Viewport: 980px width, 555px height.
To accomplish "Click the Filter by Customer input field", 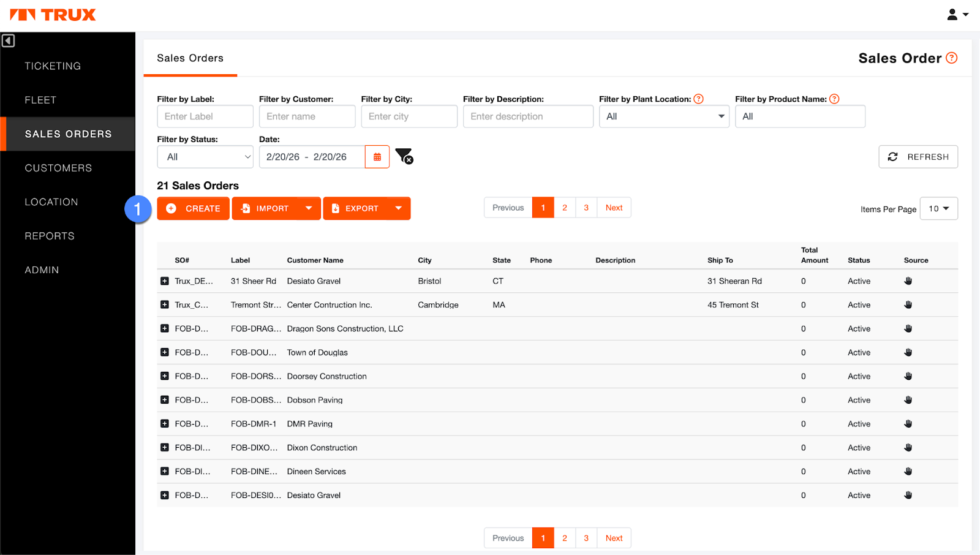I will click(307, 116).
